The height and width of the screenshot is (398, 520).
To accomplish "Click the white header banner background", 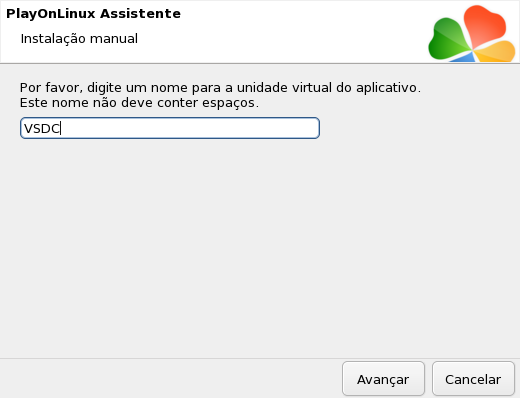I will (x=267, y=32).
